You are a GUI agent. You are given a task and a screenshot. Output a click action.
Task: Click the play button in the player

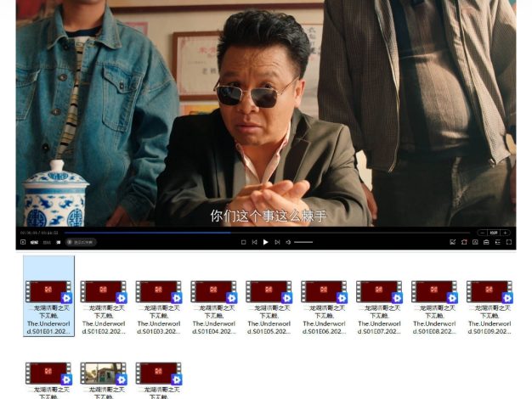[x=266, y=242]
